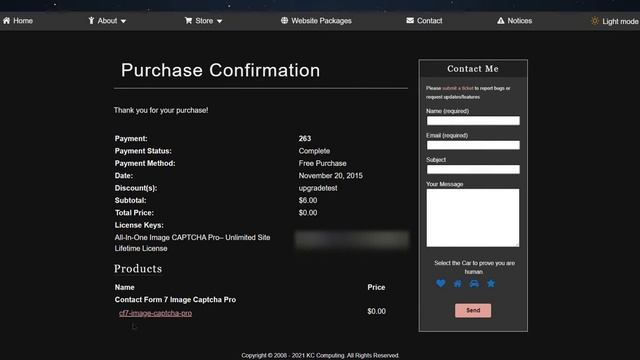This screenshot has height=360, width=640.
Task: Click the Contact Me widget heading
Action: (473, 69)
